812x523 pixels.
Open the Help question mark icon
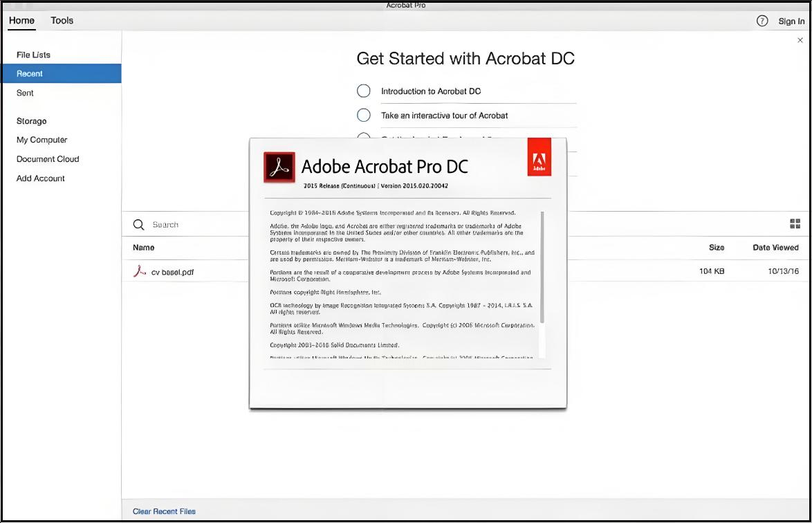(762, 21)
